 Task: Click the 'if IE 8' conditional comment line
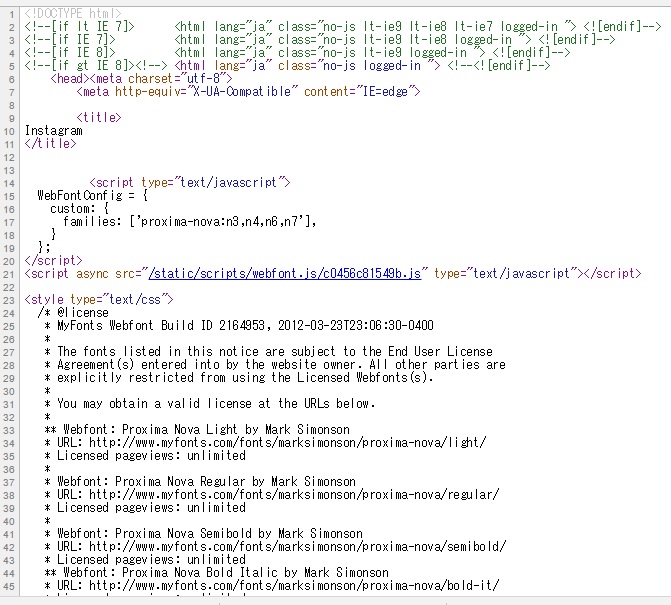(297, 53)
